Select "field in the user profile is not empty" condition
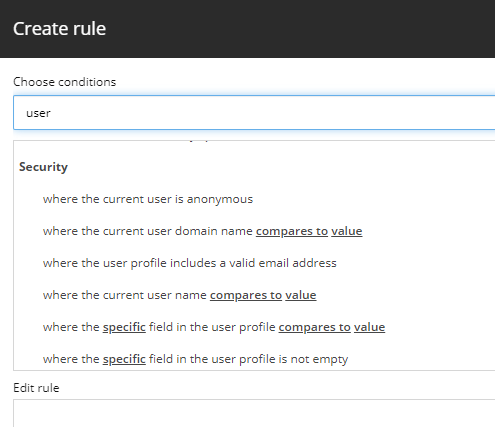Screen dimensions: 495x427 [248, 359]
